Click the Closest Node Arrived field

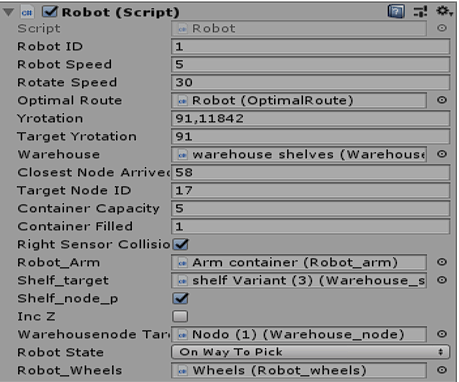pyautogui.click(x=310, y=172)
